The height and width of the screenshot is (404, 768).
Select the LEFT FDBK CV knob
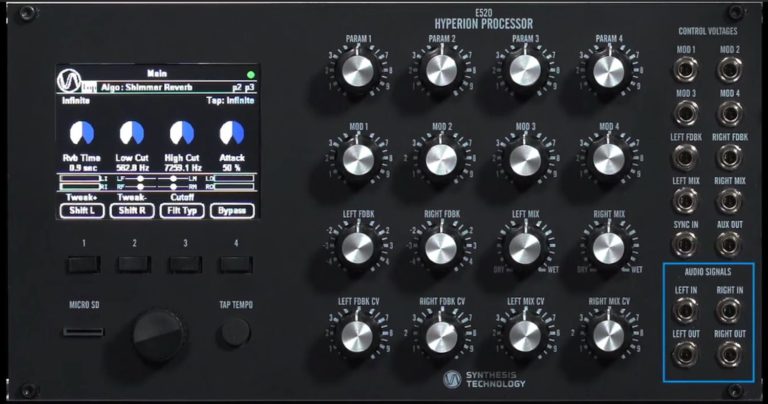tap(359, 336)
